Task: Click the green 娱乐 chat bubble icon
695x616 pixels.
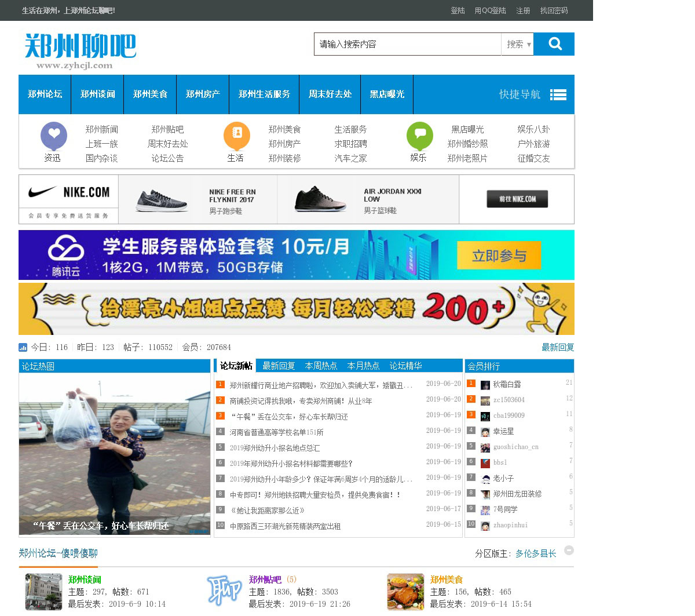Action: pos(420,135)
